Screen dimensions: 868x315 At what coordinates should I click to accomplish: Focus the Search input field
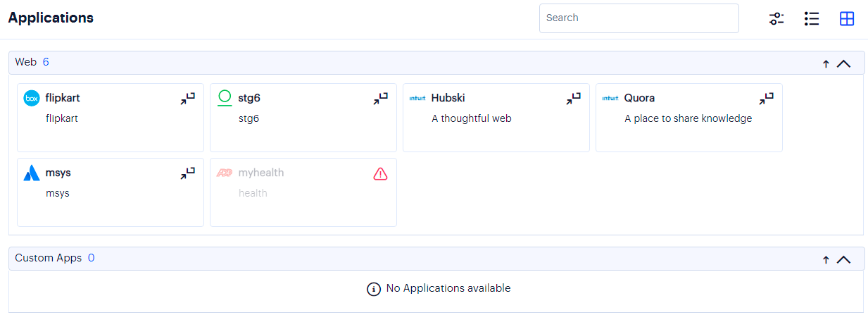pyautogui.click(x=639, y=18)
